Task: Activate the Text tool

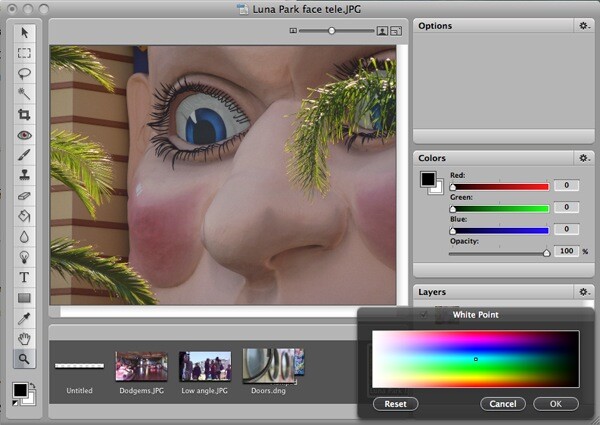Action: [24, 276]
